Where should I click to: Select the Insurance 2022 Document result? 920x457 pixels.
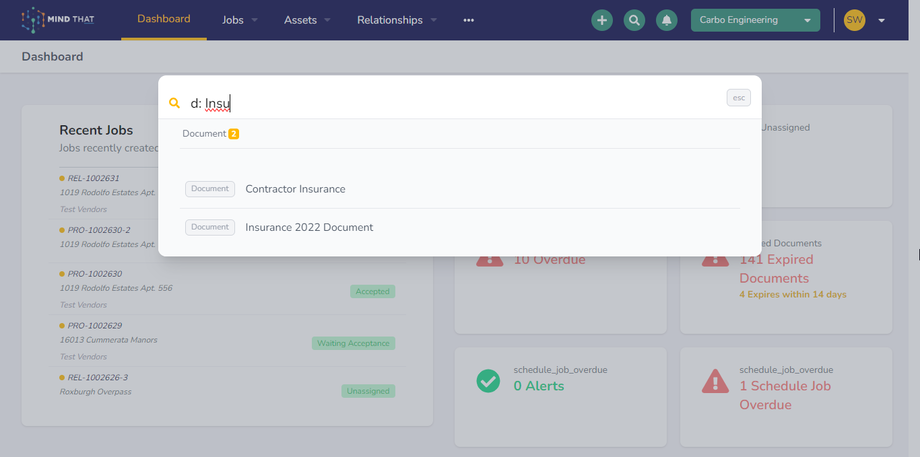click(460, 227)
